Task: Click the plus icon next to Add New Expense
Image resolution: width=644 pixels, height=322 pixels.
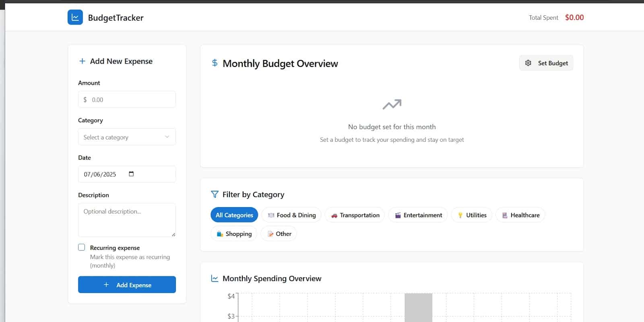Action: click(82, 61)
